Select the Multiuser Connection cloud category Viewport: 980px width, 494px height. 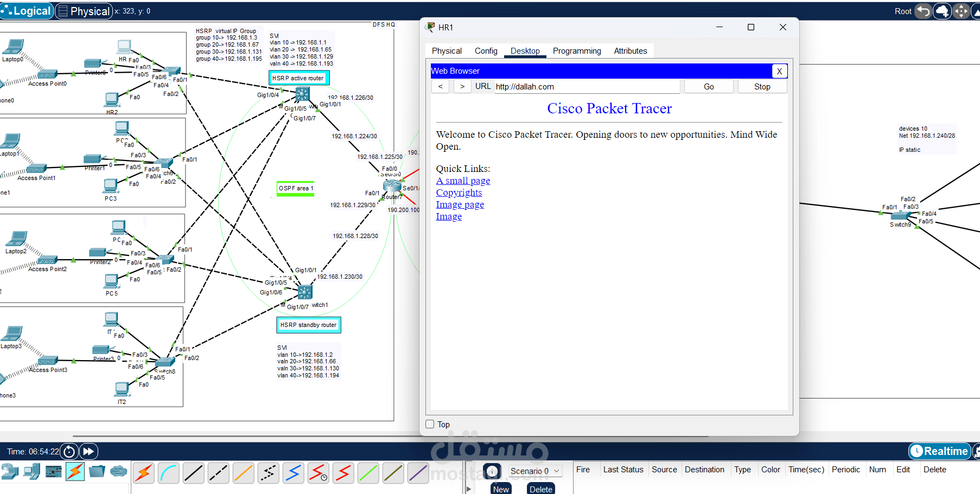[118, 472]
